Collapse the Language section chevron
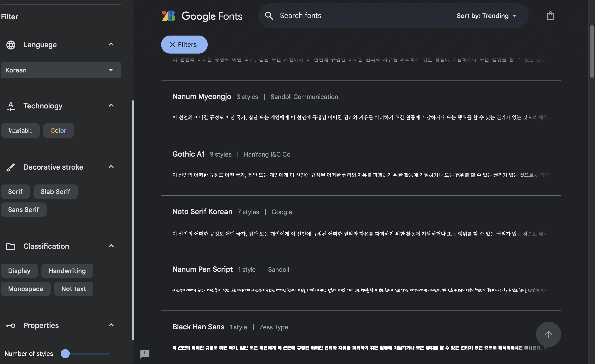 111,44
